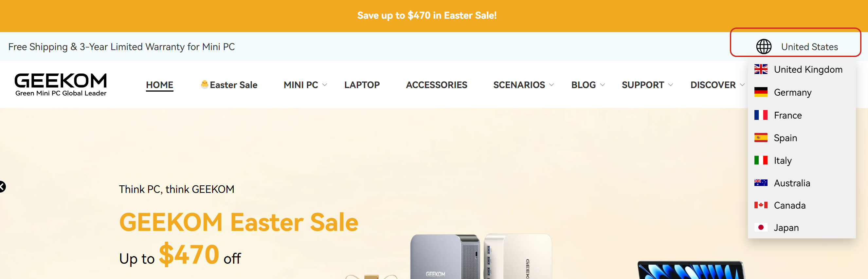Screen dimensions: 868x279
Task: Click the France flag icon
Action: [761, 115]
